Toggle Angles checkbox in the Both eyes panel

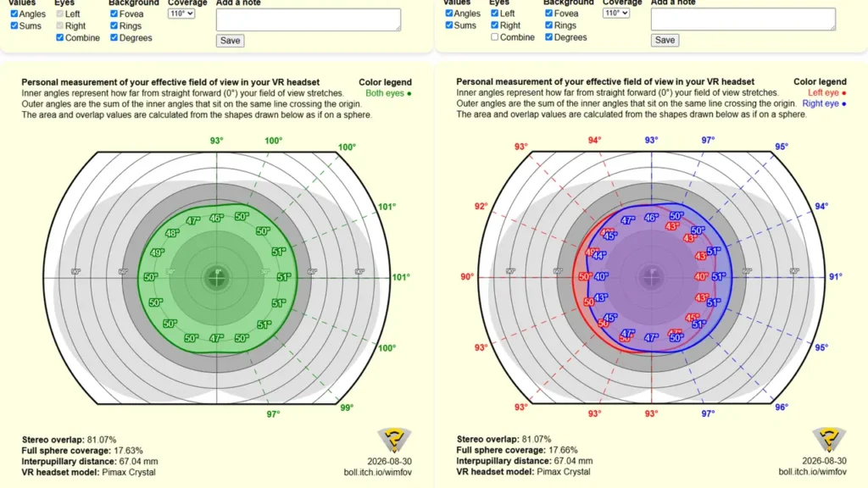(14, 14)
